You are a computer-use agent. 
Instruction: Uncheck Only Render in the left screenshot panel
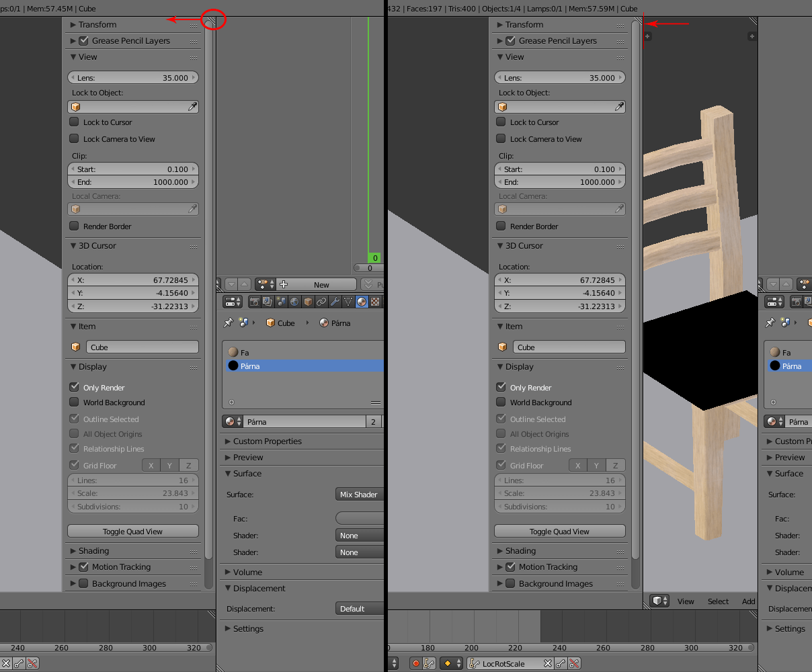[75, 387]
